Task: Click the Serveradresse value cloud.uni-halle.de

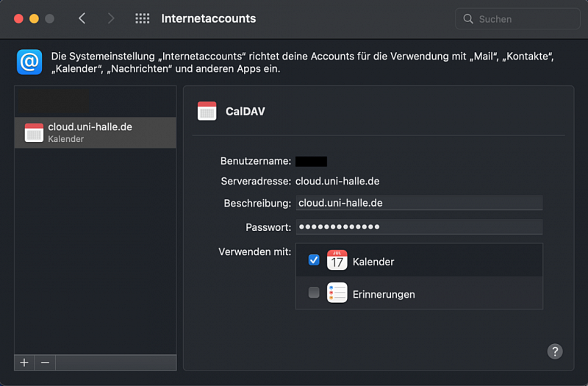Action: click(x=337, y=181)
